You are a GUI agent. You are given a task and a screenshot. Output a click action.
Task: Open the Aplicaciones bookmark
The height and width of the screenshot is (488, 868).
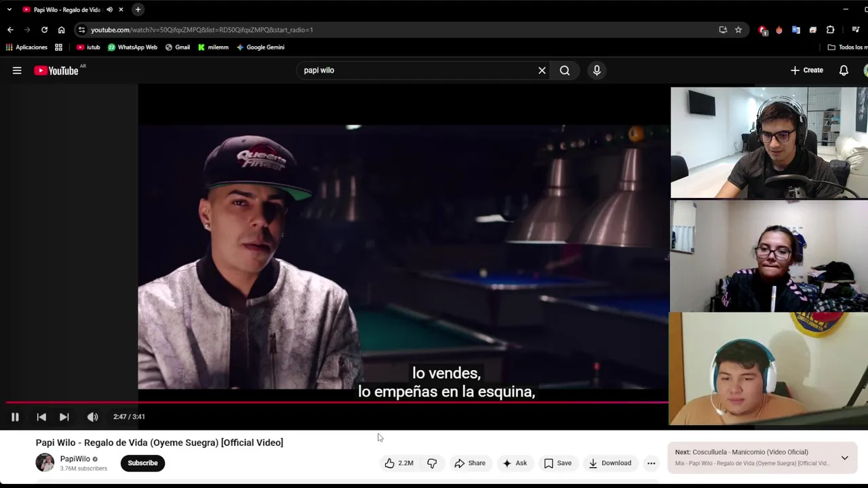click(26, 47)
